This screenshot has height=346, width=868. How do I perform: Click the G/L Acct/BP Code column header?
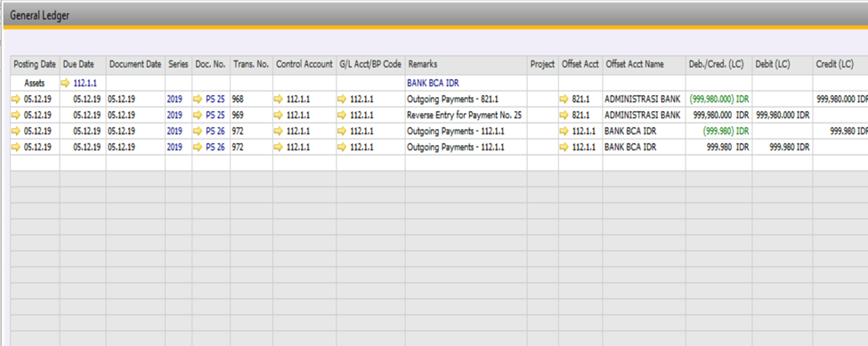pyautogui.click(x=370, y=65)
